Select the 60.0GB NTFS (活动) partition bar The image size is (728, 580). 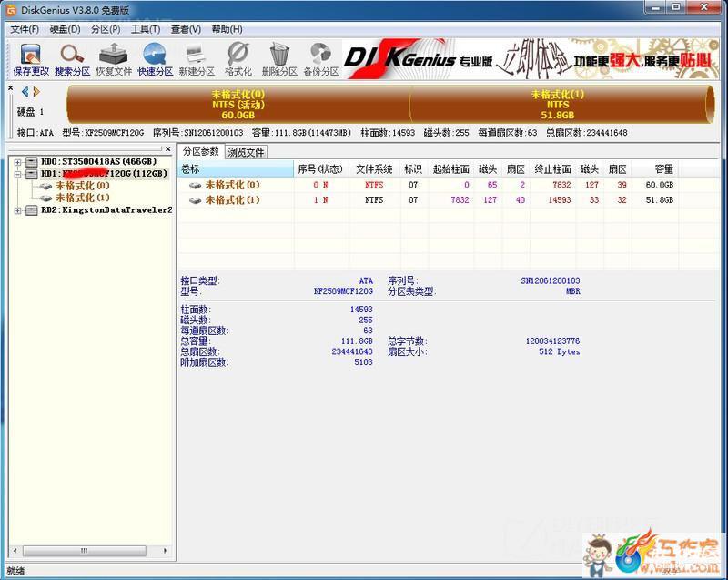[238, 105]
